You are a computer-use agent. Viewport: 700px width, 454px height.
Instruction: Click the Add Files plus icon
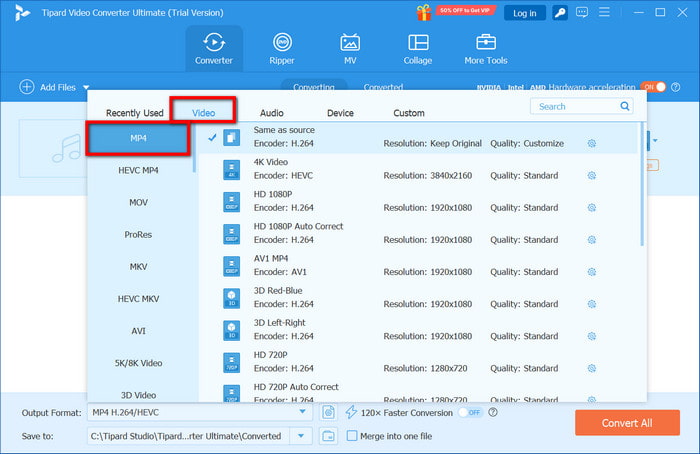click(27, 87)
